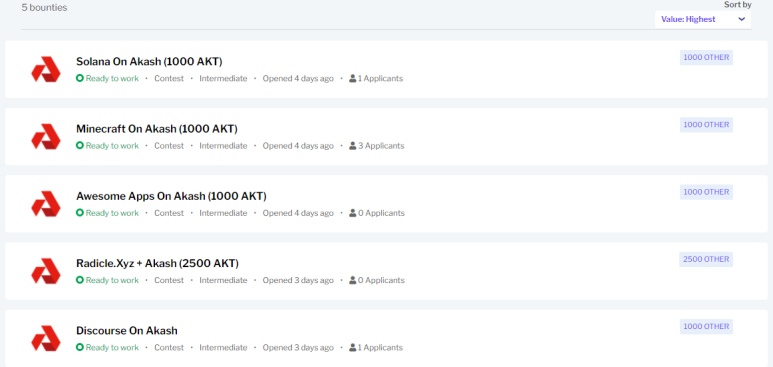
Task: Click Akash logo on Solana bounty
Action: (46, 69)
